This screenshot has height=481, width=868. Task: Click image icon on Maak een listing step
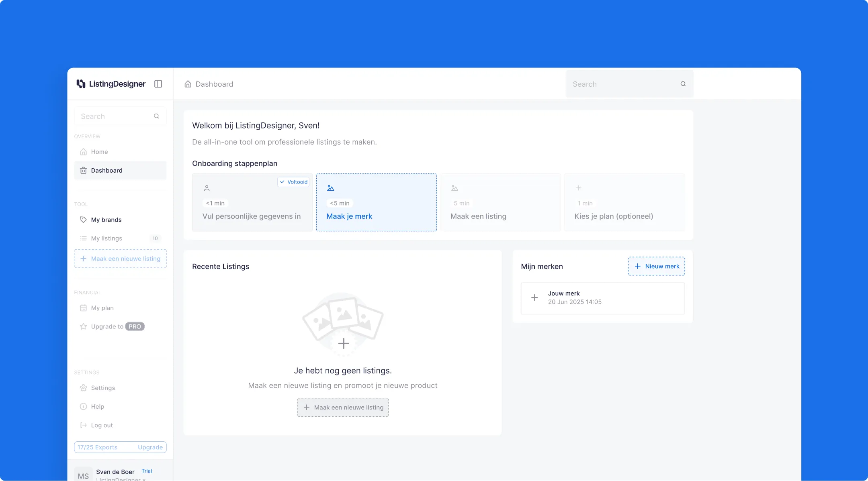click(455, 188)
